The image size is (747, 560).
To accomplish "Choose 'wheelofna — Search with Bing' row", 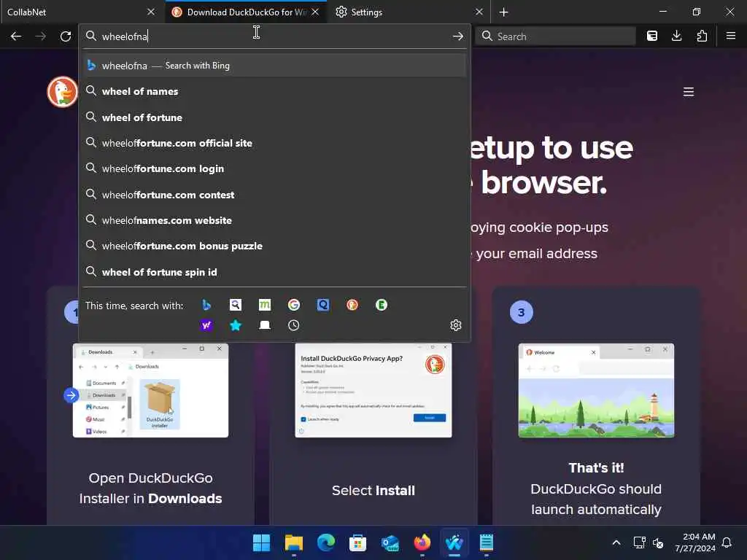I will pos(275,65).
